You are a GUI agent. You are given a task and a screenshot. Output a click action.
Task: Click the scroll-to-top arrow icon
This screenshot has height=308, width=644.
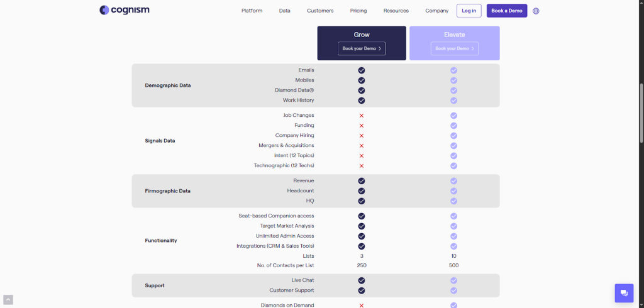point(8,300)
